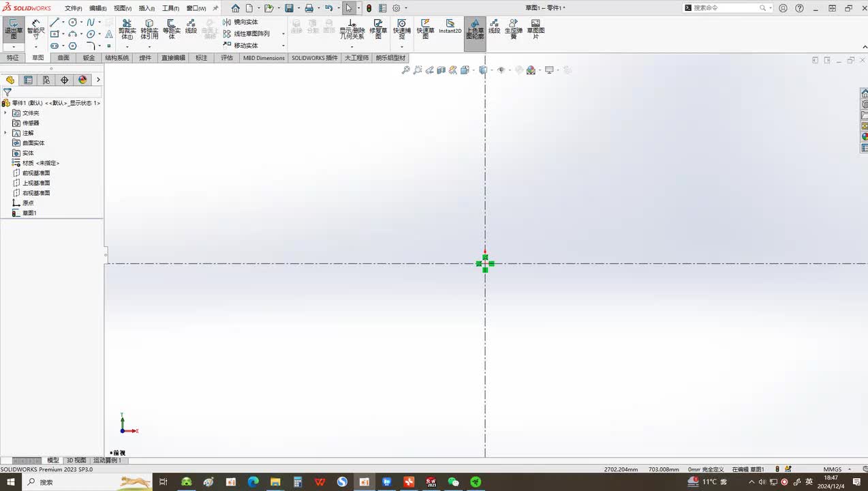Open the 编辑 (Edit) menu
Image resolution: width=868 pixels, height=491 pixels.
(x=97, y=8)
